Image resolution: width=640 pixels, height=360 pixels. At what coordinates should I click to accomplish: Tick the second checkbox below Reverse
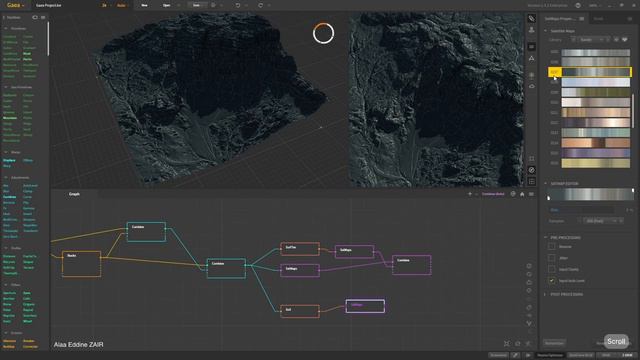pyautogui.click(x=552, y=258)
